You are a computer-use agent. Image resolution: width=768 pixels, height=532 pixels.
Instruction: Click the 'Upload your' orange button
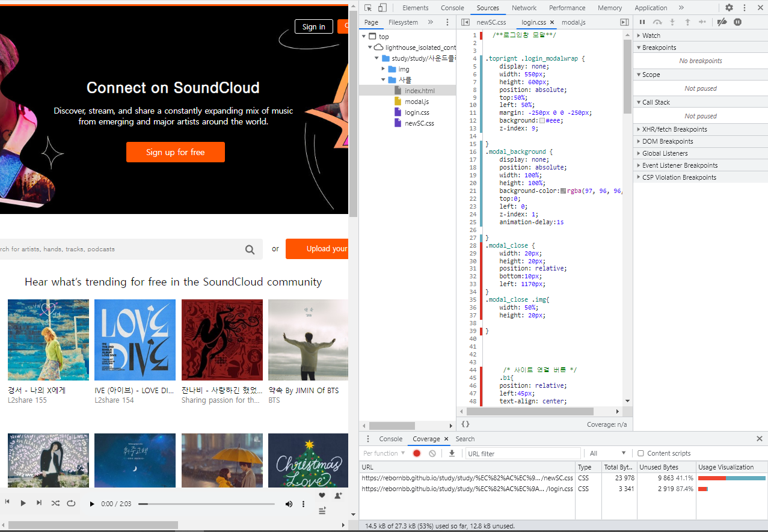[317, 249]
